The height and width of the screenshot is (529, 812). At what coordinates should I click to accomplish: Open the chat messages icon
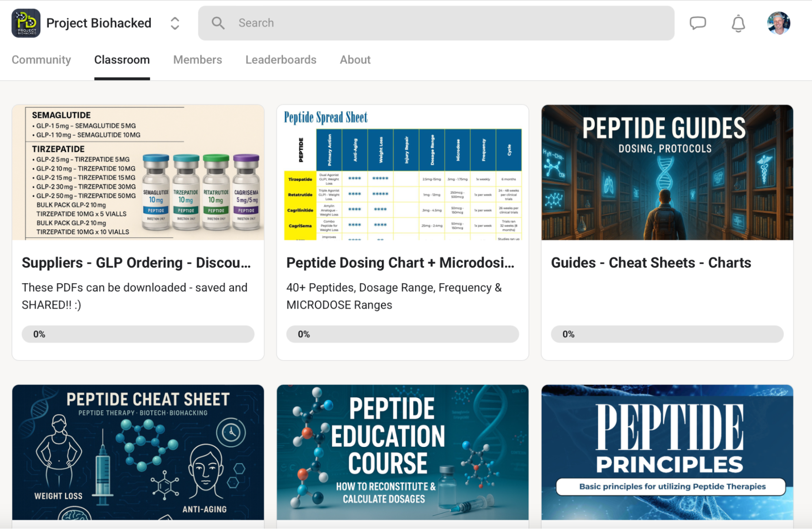pyautogui.click(x=698, y=23)
